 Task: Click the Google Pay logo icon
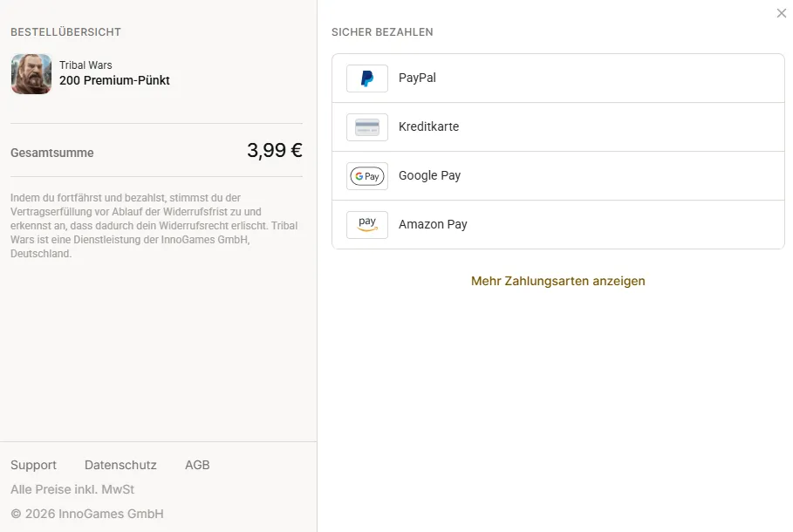click(367, 176)
